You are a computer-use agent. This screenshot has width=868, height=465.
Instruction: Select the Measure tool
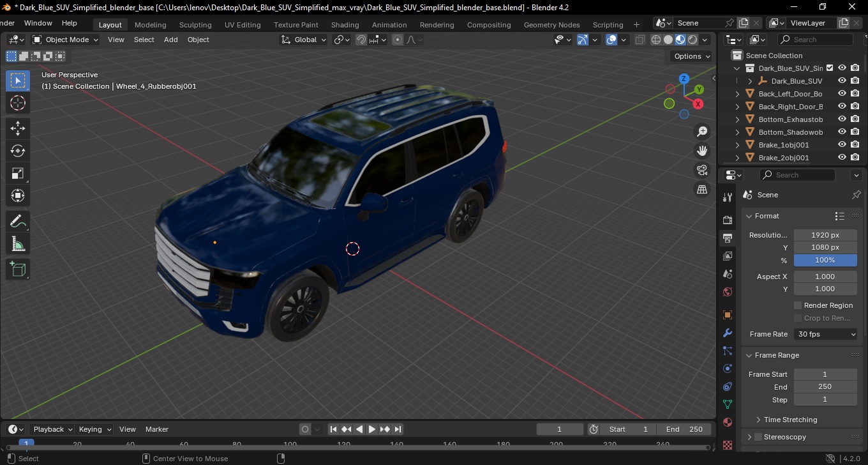click(18, 244)
